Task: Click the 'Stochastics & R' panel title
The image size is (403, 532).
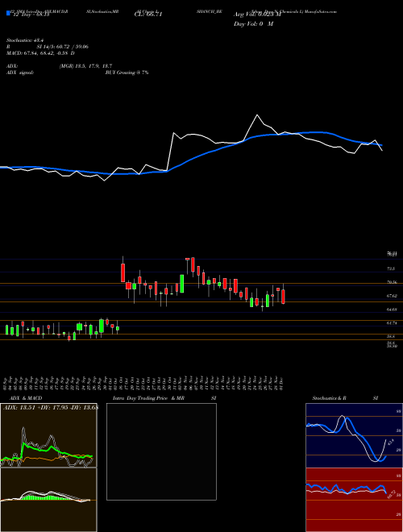Action: click(329, 398)
